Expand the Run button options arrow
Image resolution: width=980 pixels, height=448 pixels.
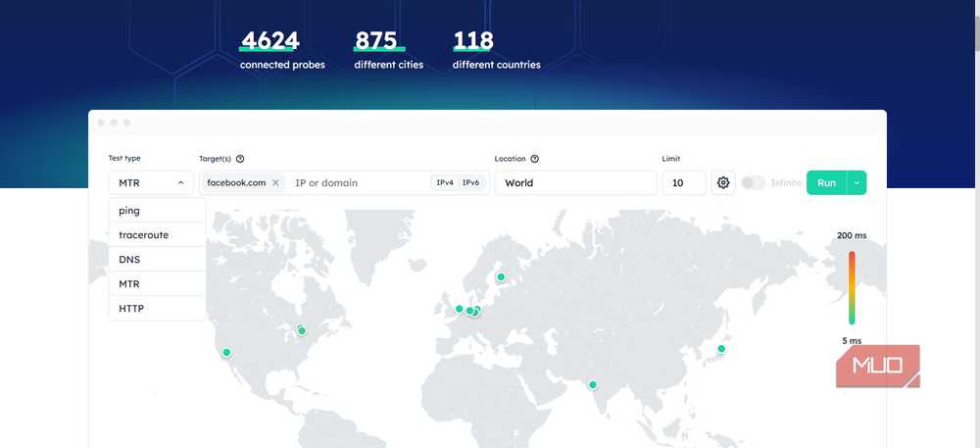tap(857, 183)
